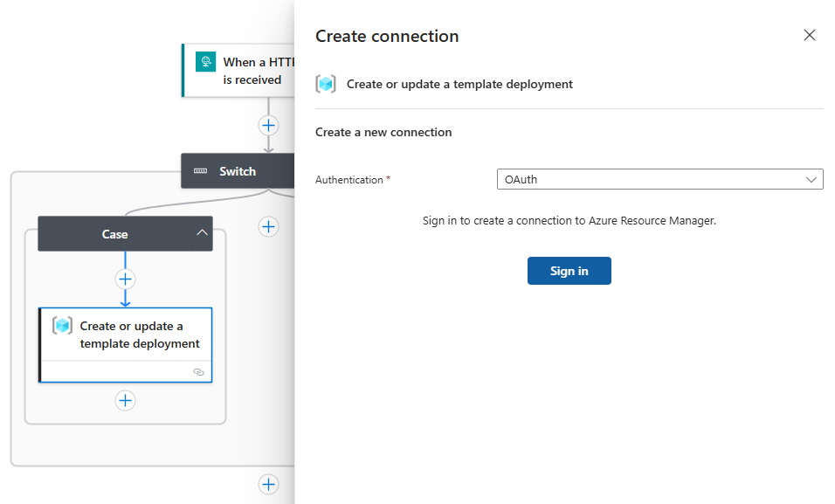This screenshot has width=835, height=504.
Task: Add step at bottom of workflow
Action: click(268, 484)
